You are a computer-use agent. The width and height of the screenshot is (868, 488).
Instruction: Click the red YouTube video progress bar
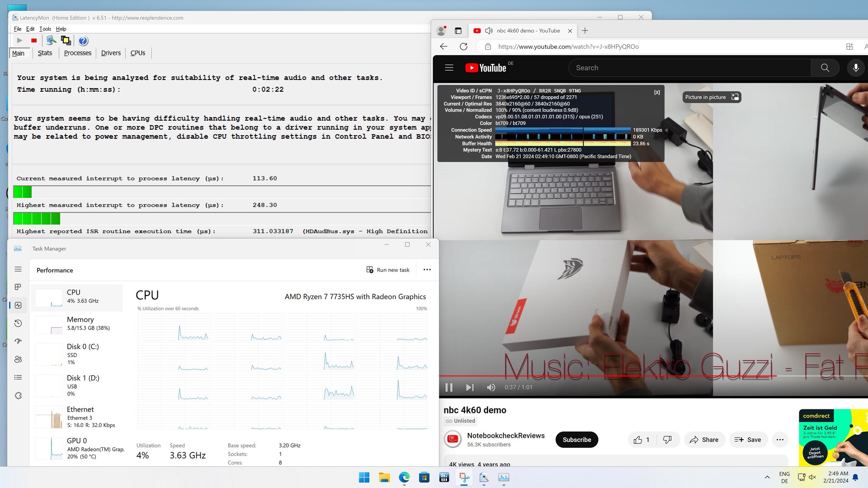[588, 376]
